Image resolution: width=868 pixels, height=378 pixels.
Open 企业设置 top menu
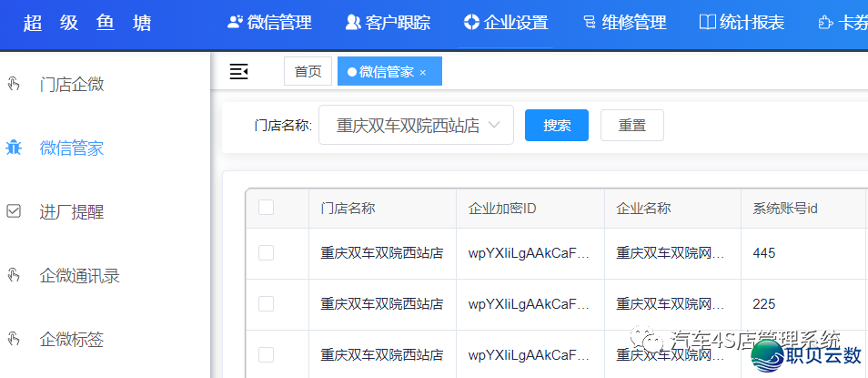tap(505, 23)
